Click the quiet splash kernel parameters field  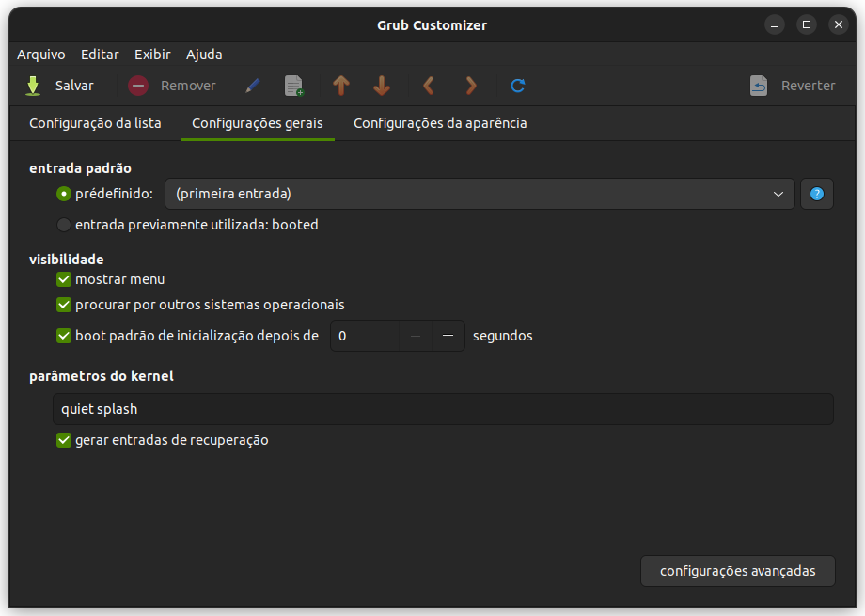(443, 409)
